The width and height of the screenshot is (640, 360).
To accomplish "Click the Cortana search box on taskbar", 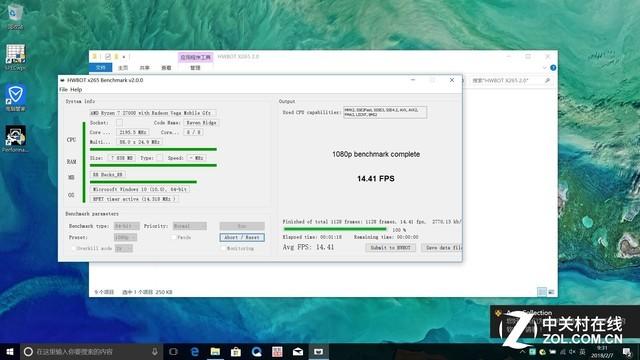I will (x=91, y=351).
